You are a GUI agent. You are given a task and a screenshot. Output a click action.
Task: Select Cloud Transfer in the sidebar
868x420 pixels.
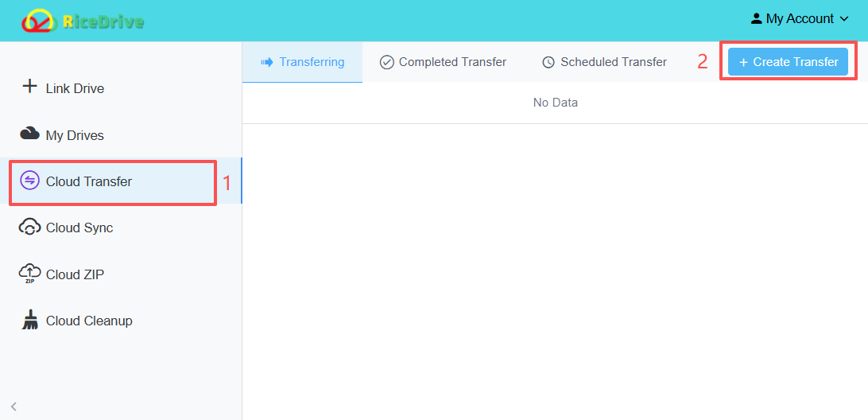pos(121,181)
